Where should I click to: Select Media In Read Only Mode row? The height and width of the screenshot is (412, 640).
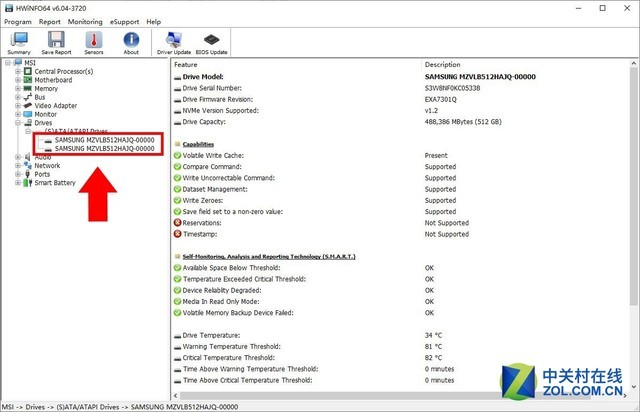point(401,302)
